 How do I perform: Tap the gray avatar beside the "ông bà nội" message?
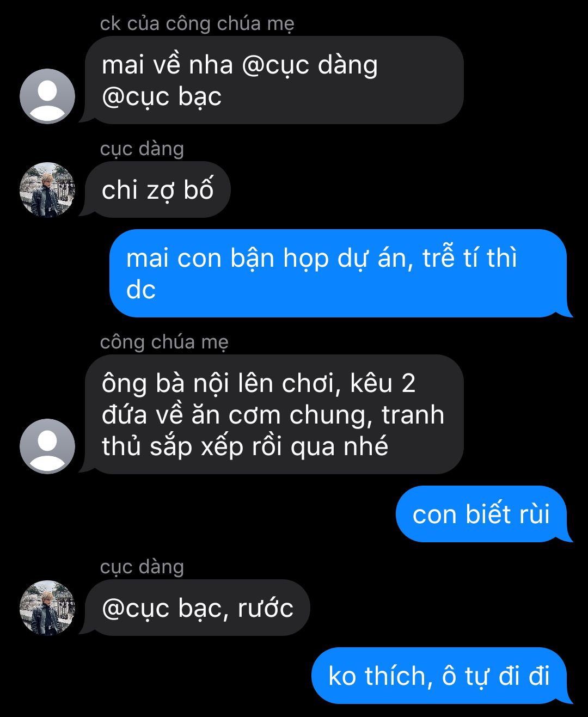coord(47,446)
